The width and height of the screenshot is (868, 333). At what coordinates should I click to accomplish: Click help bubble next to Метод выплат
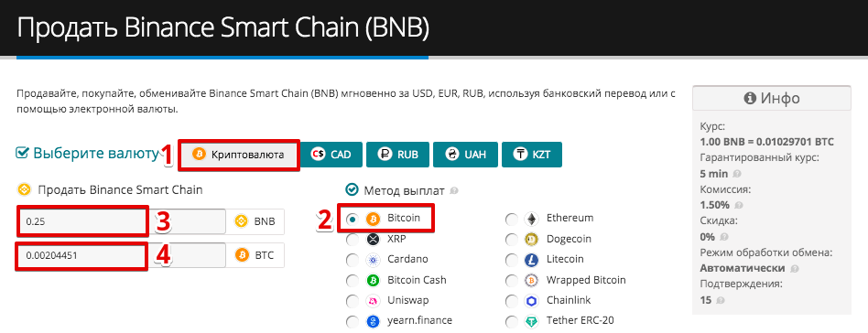pos(454,191)
